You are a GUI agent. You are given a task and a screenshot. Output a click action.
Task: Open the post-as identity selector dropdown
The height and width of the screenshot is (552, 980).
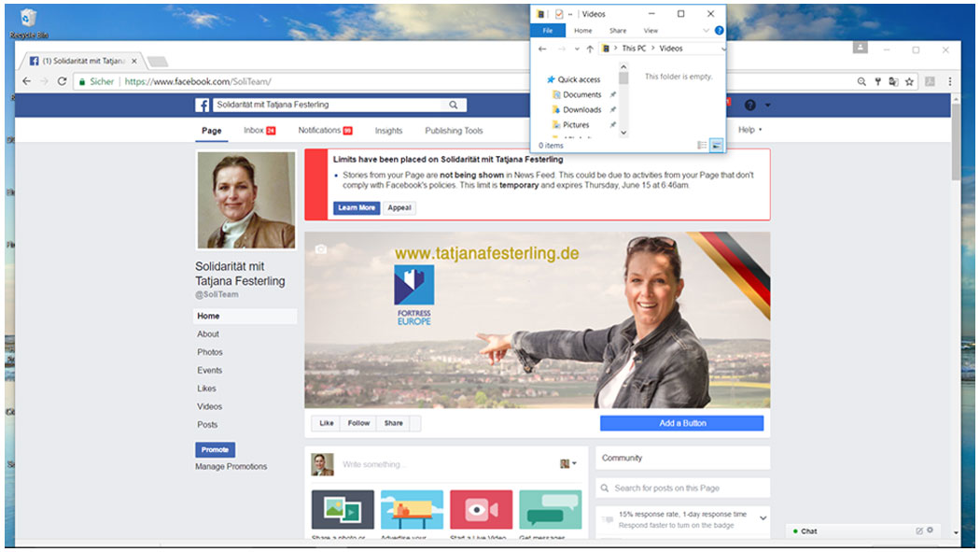point(568,464)
